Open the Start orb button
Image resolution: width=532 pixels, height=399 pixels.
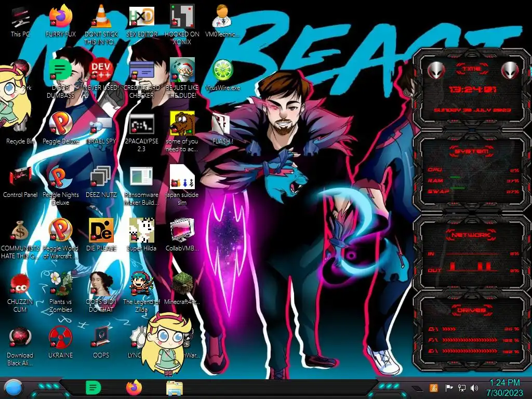[13, 388]
